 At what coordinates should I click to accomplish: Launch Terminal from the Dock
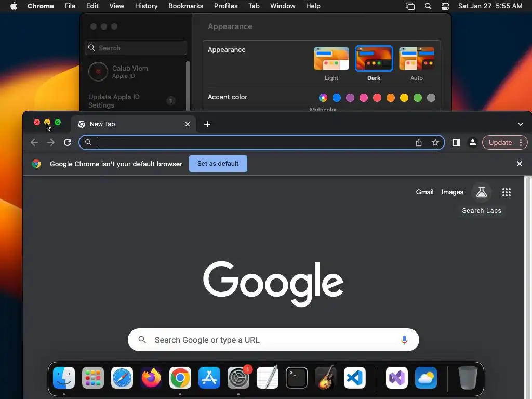click(x=297, y=378)
